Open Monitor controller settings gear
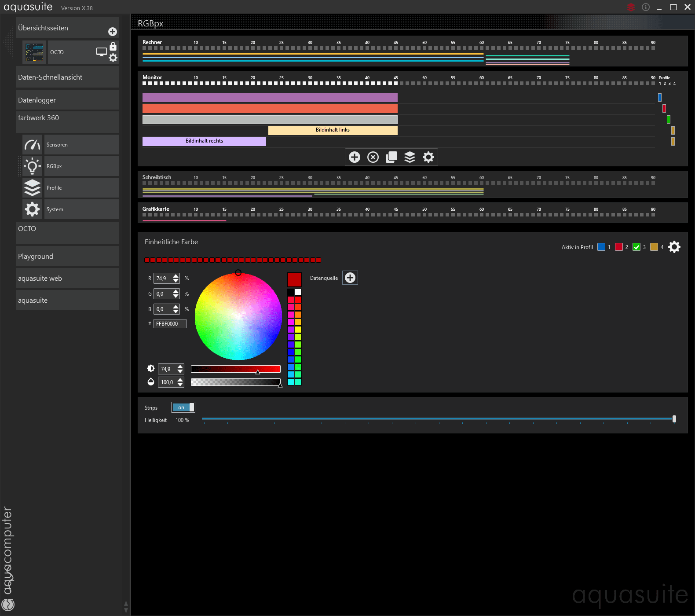The width and height of the screenshot is (695, 616). pyautogui.click(x=428, y=157)
